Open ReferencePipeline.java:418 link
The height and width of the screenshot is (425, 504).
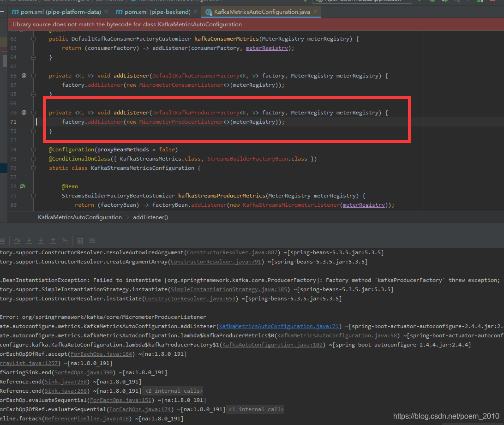[87, 419]
